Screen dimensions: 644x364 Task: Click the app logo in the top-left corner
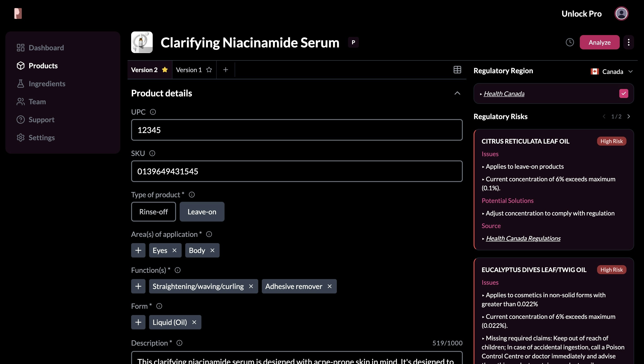tap(18, 13)
